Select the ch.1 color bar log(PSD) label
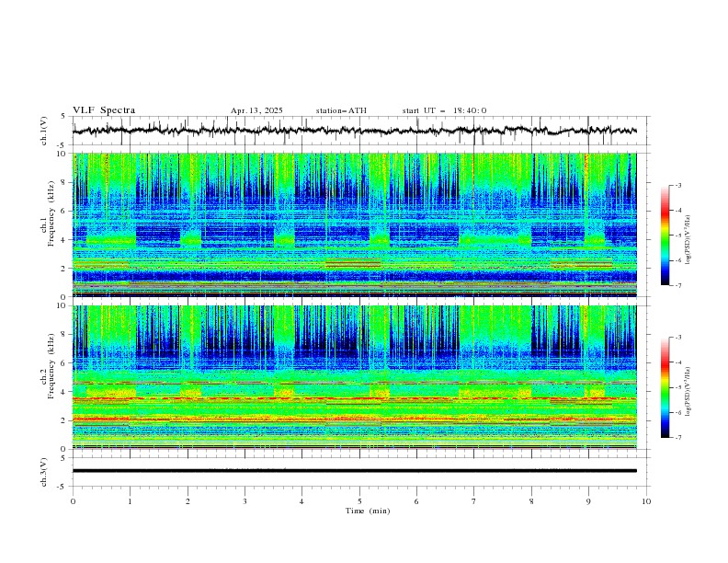The image size is (728, 563). click(688, 240)
